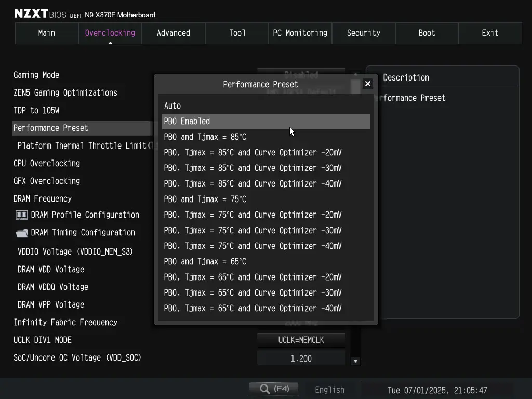Select the DRAM VPP Voltage row
Viewport: 532px width, 399px height.
[51, 304]
